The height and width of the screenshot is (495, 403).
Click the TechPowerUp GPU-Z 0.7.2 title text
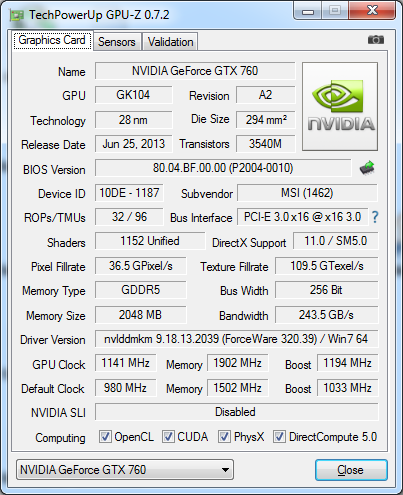99,15
